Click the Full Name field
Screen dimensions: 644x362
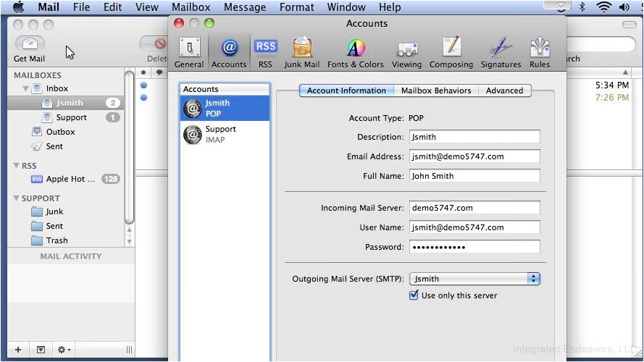pos(474,176)
